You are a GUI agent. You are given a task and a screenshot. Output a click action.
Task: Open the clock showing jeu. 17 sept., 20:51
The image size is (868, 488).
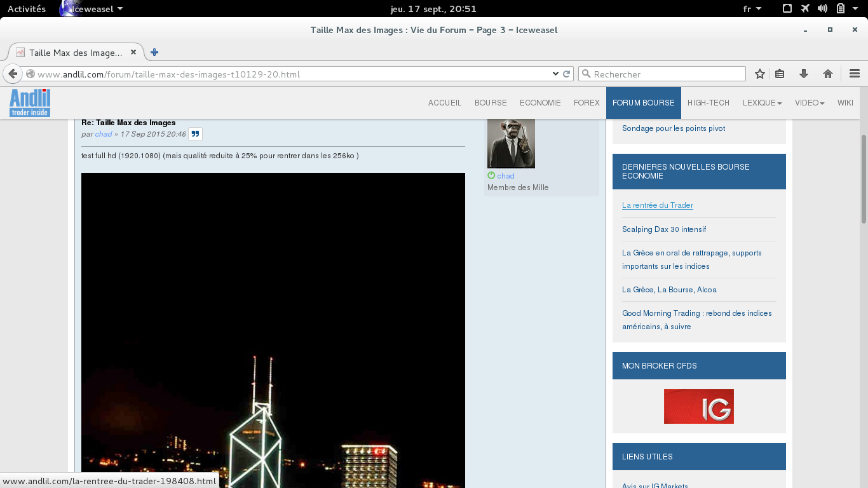[x=433, y=9]
